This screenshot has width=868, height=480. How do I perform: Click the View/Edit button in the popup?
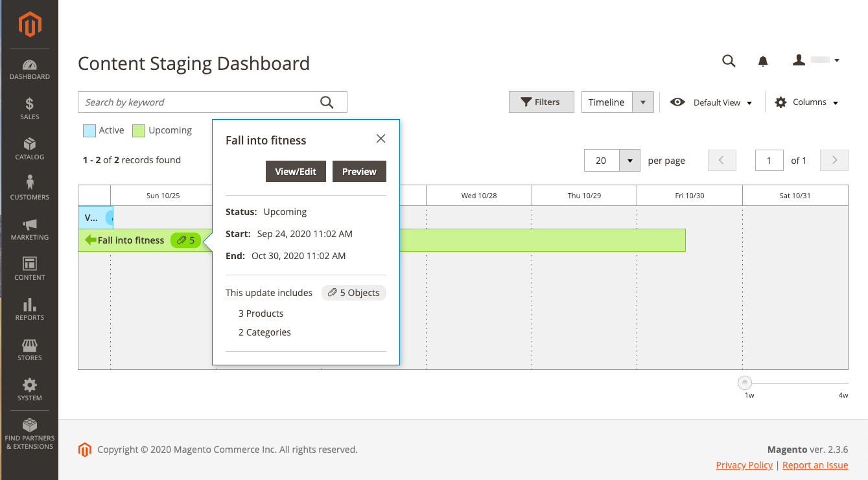(296, 172)
